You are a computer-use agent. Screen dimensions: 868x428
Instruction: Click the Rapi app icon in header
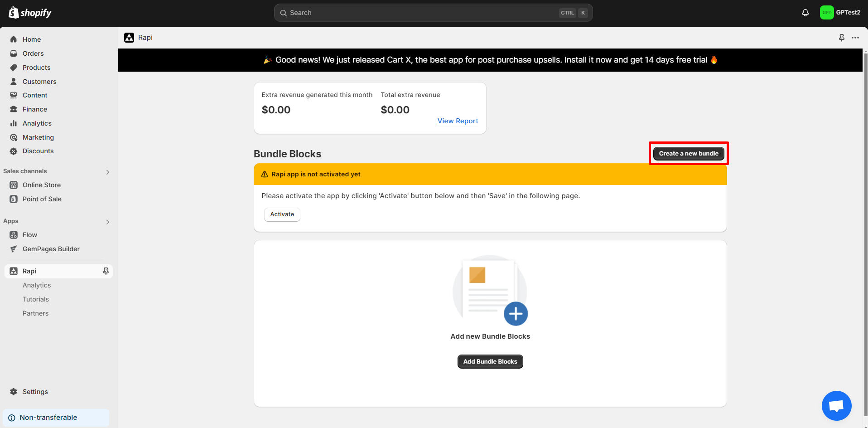coord(129,38)
